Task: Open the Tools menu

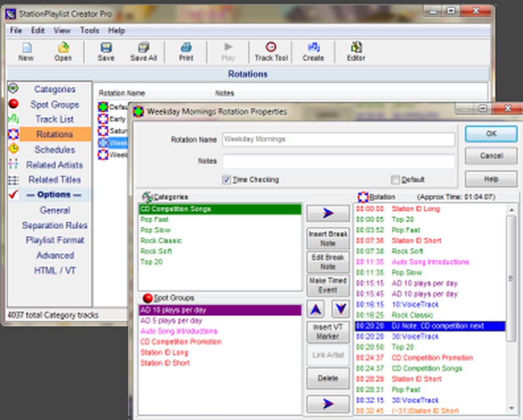Action: point(89,30)
